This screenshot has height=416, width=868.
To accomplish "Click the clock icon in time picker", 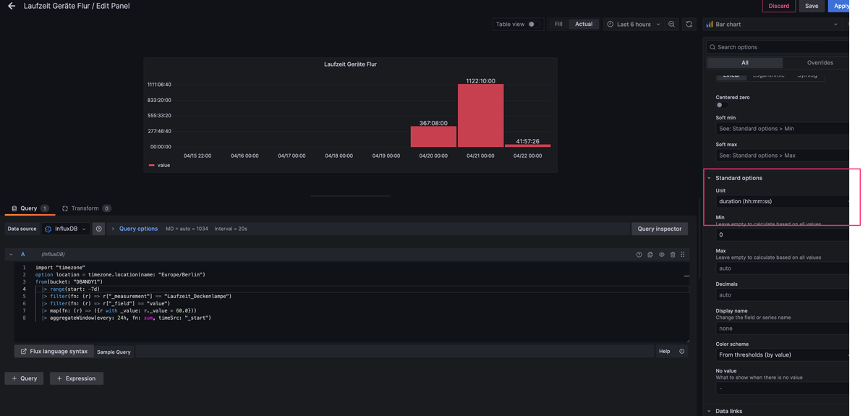I will (x=610, y=25).
